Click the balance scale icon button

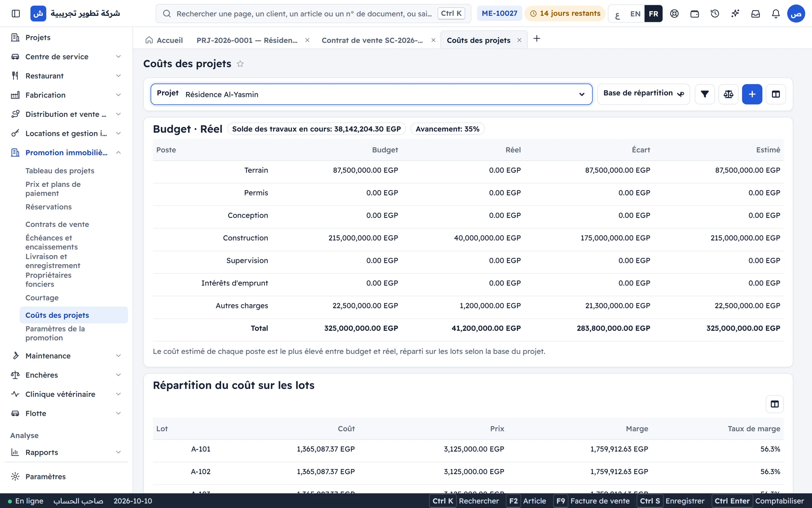coord(728,94)
